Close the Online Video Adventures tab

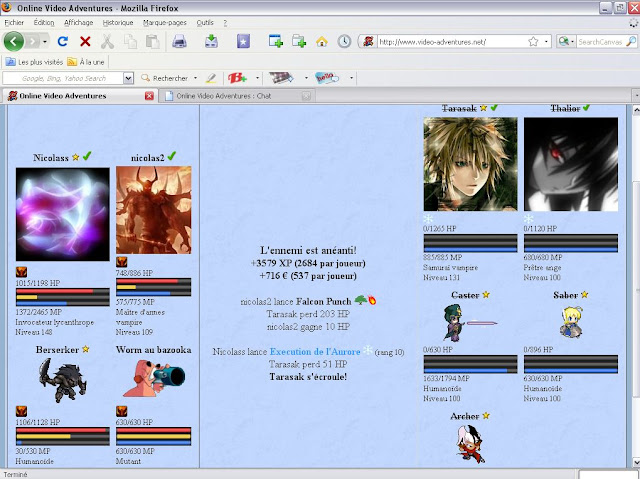(x=149, y=96)
